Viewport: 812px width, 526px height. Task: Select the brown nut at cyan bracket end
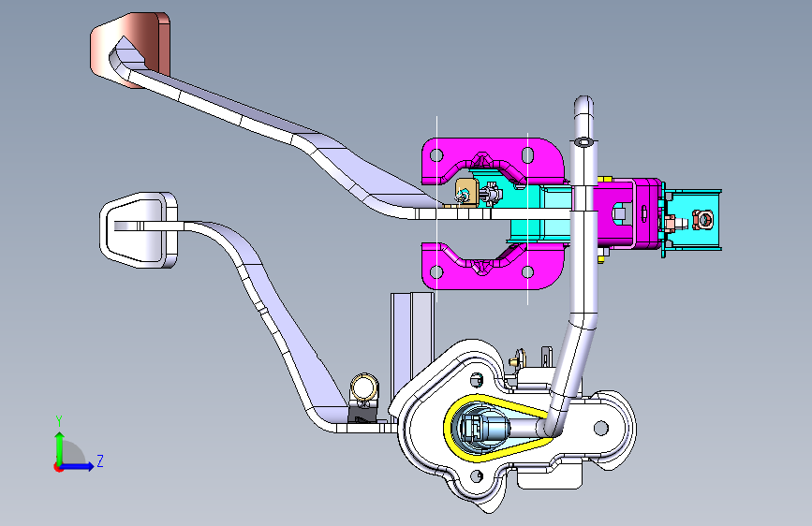[x=703, y=220]
